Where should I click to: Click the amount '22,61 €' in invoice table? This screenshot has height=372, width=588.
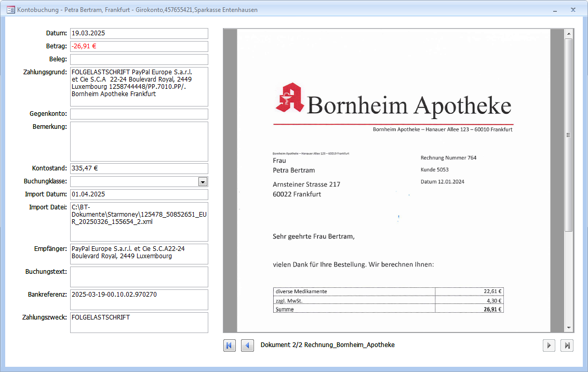point(492,291)
